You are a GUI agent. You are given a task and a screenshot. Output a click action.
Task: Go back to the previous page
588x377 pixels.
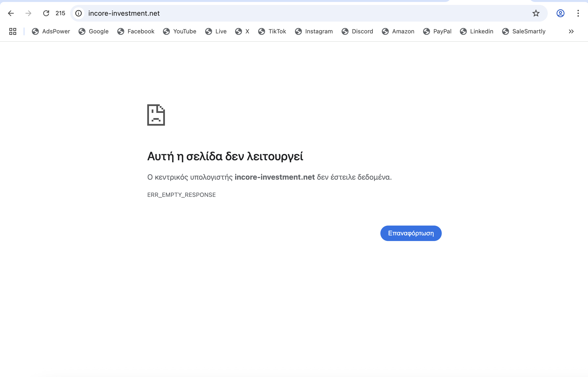(11, 13)
